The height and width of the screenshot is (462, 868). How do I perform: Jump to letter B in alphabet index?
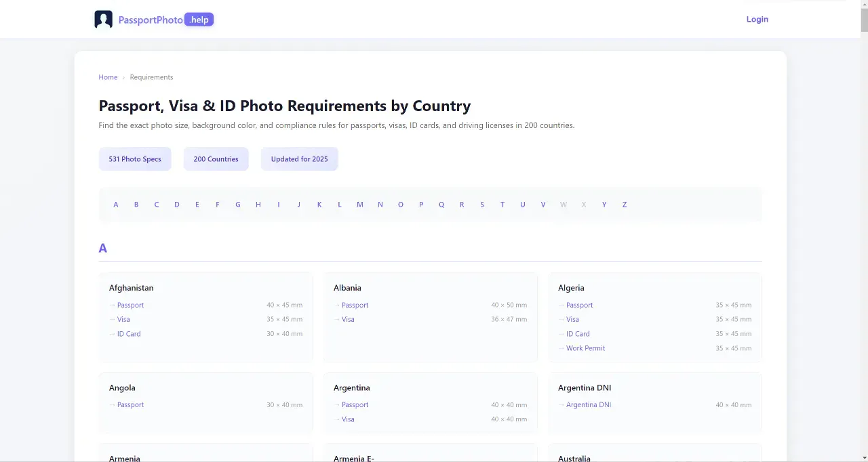pyautogui.click(x=136, y=205)
